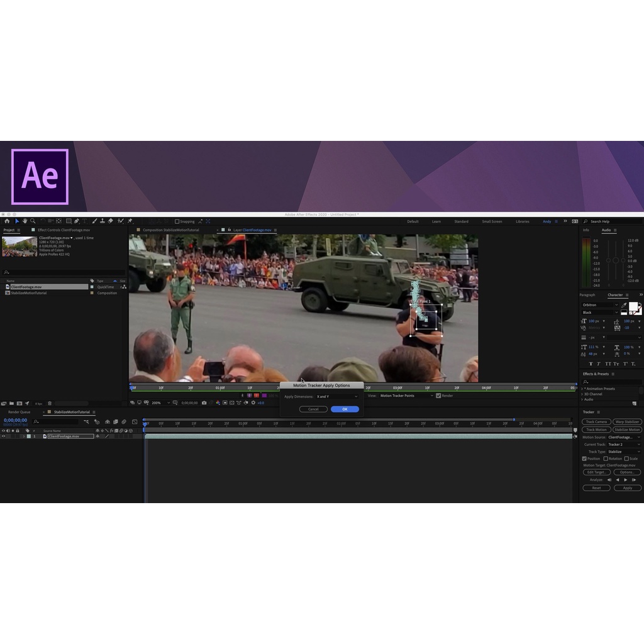Analyze forward with the play arrow

pos(625,480)
